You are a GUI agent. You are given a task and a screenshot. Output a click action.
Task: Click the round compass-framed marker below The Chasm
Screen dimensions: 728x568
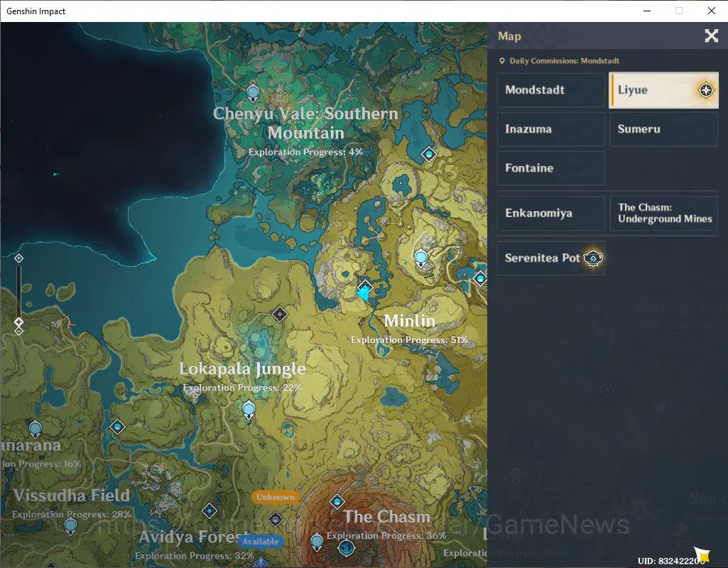346,549
